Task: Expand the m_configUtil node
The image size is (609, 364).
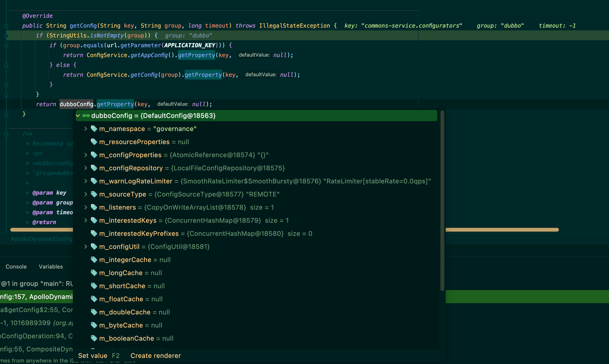Action: point(85,247)
